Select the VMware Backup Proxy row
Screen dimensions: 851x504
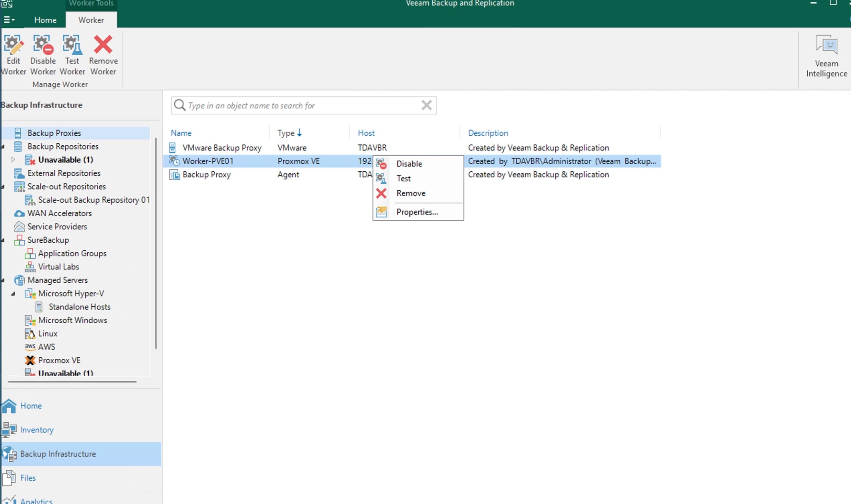[x=221, y=148]
